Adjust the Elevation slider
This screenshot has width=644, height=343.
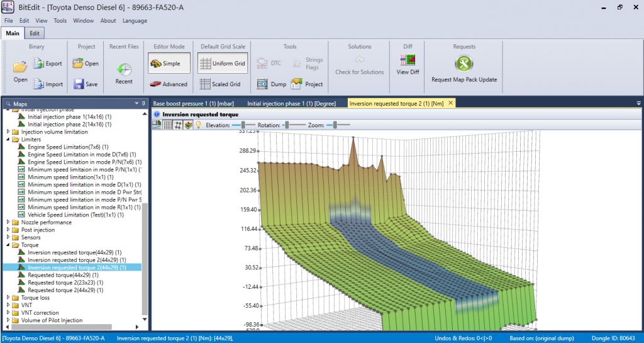click(x=243, y=125)
